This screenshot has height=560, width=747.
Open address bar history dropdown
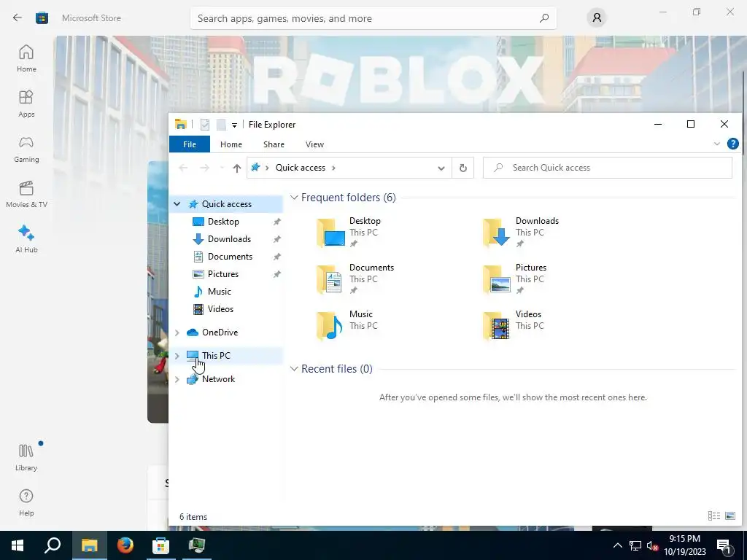(x=441, y=168)
